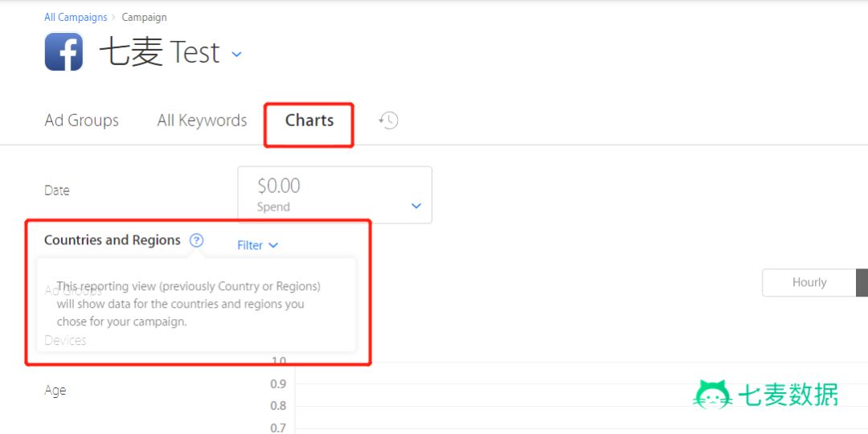Screen dimensions: 868x434
Task: Select the Charts tab
Action: click(309, 121)
